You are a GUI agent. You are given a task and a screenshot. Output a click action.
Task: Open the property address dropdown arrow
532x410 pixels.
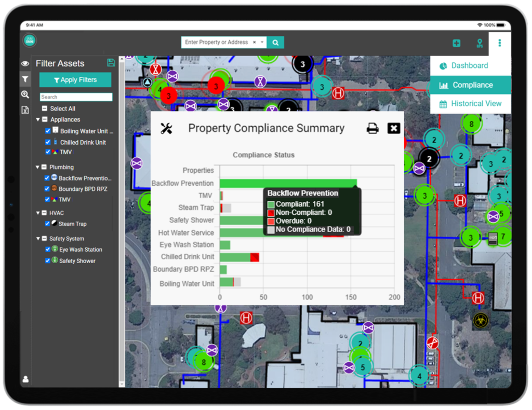[262, 42]
